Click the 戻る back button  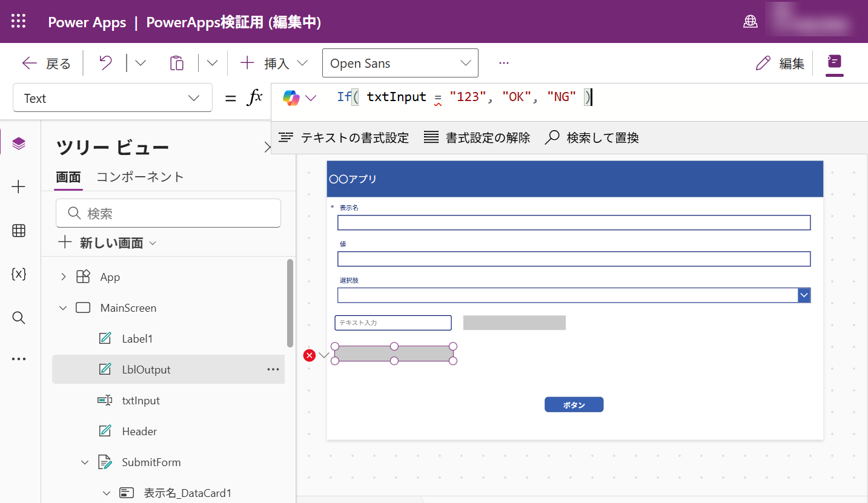pyautogui.click(x=47, y=63)
